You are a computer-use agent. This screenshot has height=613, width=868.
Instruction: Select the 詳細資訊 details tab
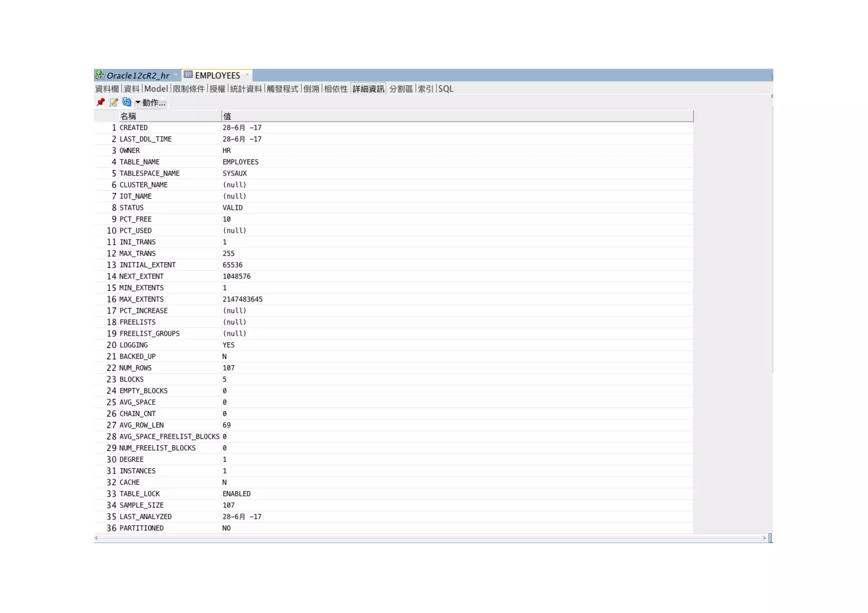(x=368, y=89)
